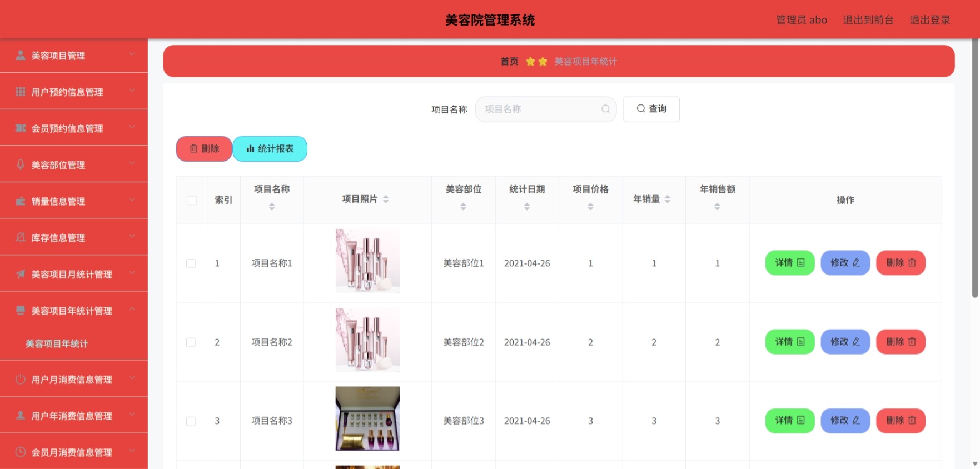980x469 pixels.
Task: Click the 销量信息管理 sidebar icon
Action: (21, 201)
